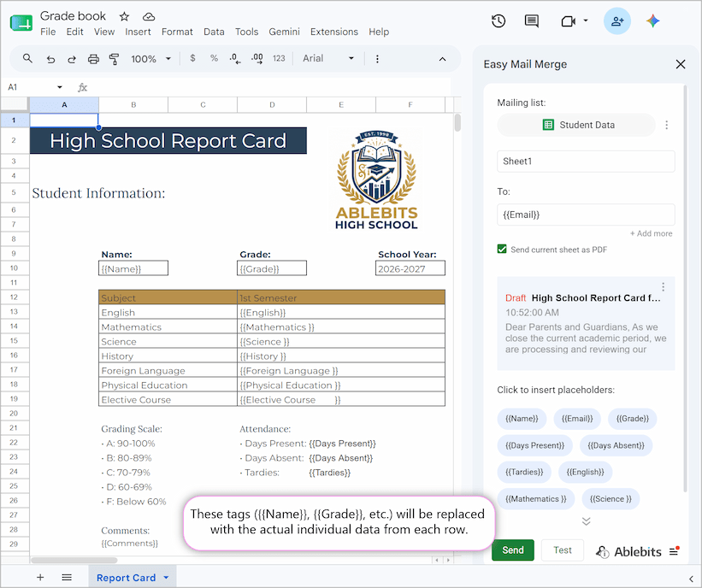The width and height of the screenshot is (702, 588).
Task: Open the all sheets list icon
Action: coord(67,577)
